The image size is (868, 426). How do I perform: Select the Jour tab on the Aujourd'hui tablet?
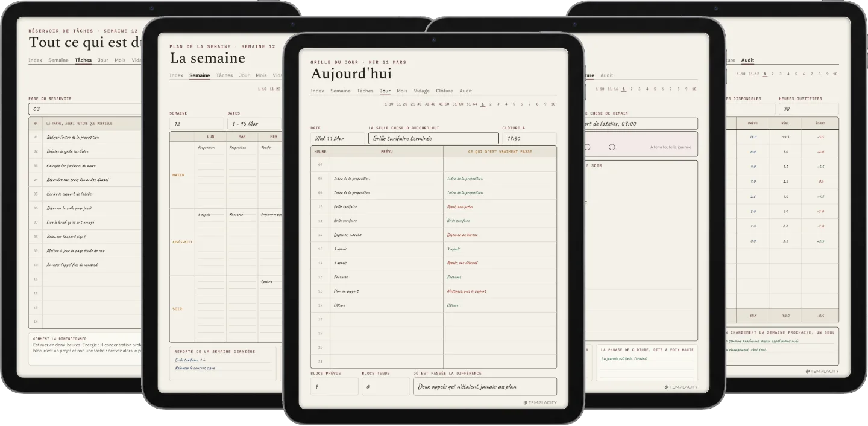385,91
